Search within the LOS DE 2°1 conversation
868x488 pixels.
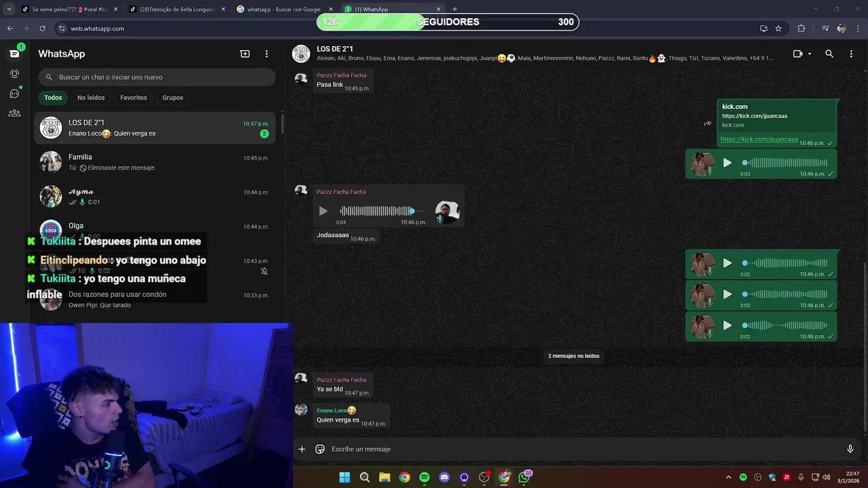click(829, 54)
